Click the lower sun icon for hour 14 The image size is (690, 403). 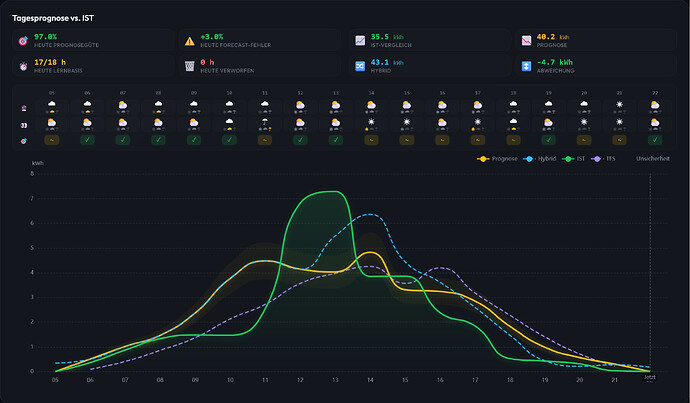pyautogui.click(x=371, y=121)
